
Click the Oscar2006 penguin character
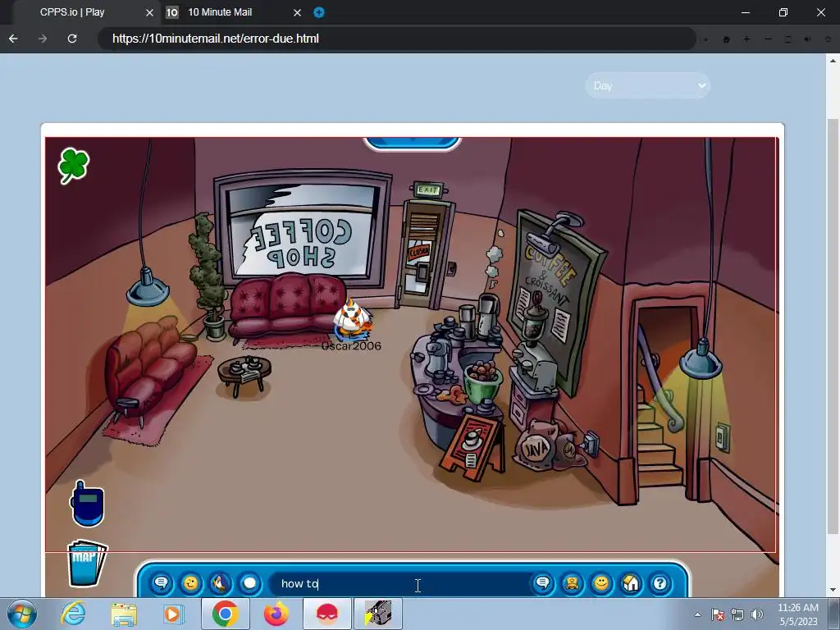[x=353, y=320]
